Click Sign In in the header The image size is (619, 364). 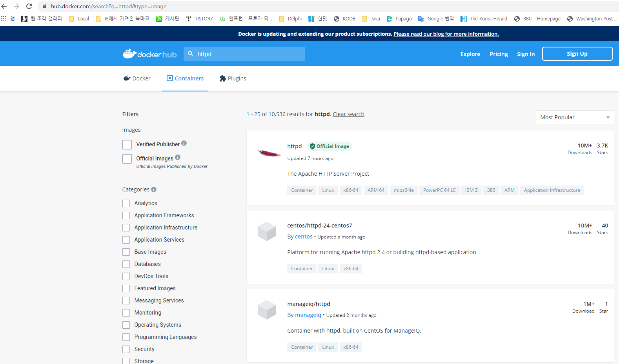(x=526, y=54)
